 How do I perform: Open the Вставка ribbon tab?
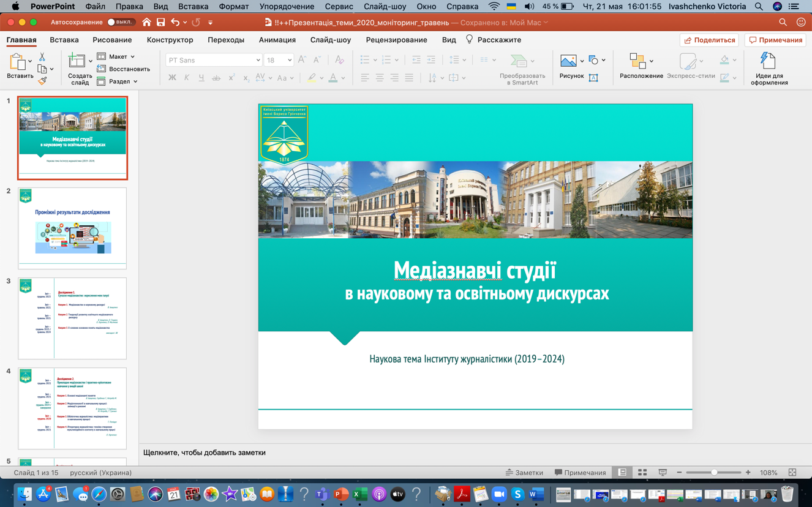(64, 40)
